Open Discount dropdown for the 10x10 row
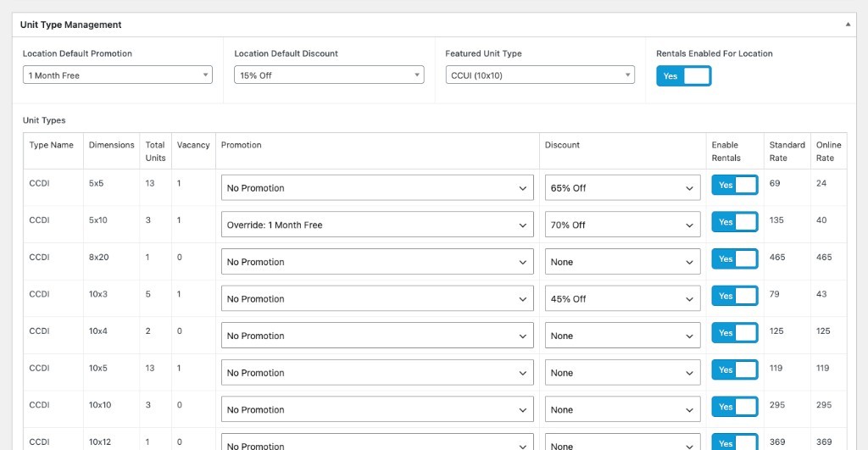868x450 pixels. [622, 409]
